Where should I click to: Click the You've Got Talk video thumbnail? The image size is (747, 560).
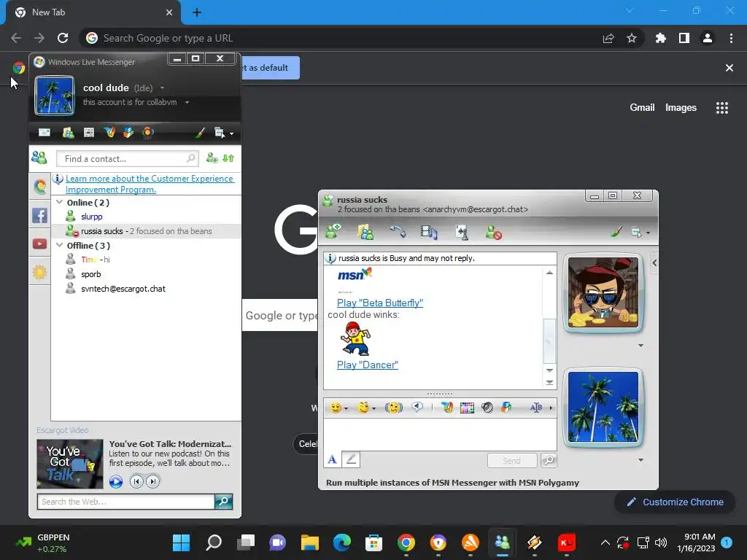tap(70, 464)
